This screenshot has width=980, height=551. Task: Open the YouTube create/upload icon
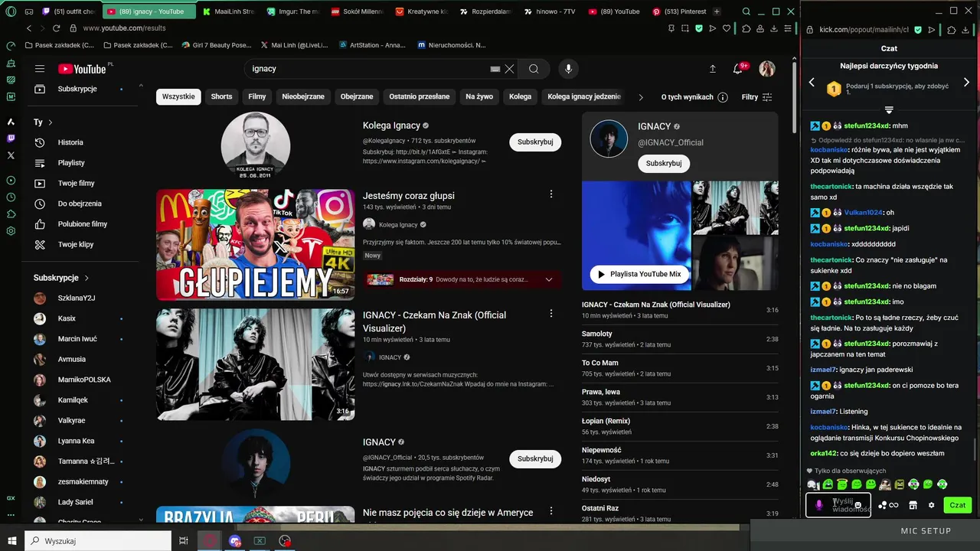713,69
